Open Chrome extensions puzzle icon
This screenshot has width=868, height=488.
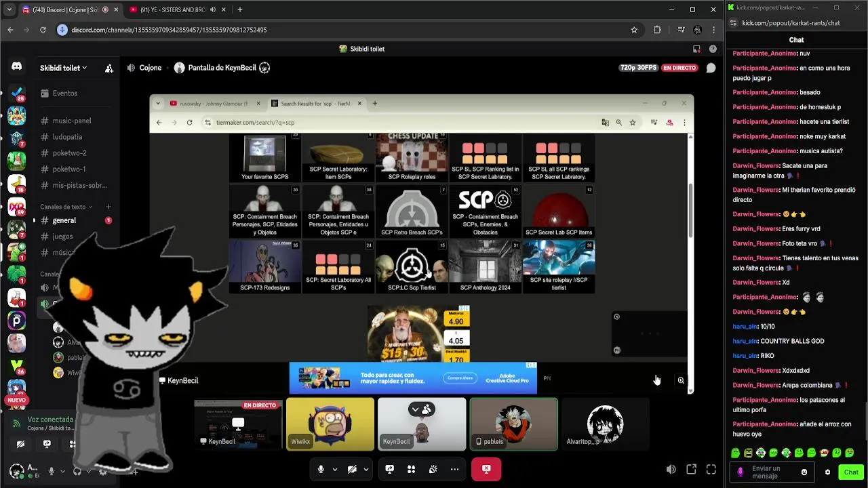pos(657,30)
